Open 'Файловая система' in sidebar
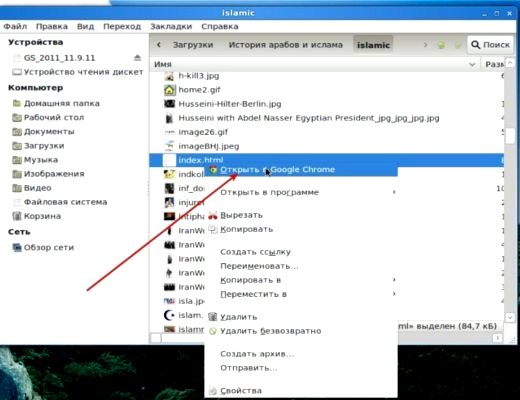The height and width of the screenshot is (400, 520). click(65, 202)
